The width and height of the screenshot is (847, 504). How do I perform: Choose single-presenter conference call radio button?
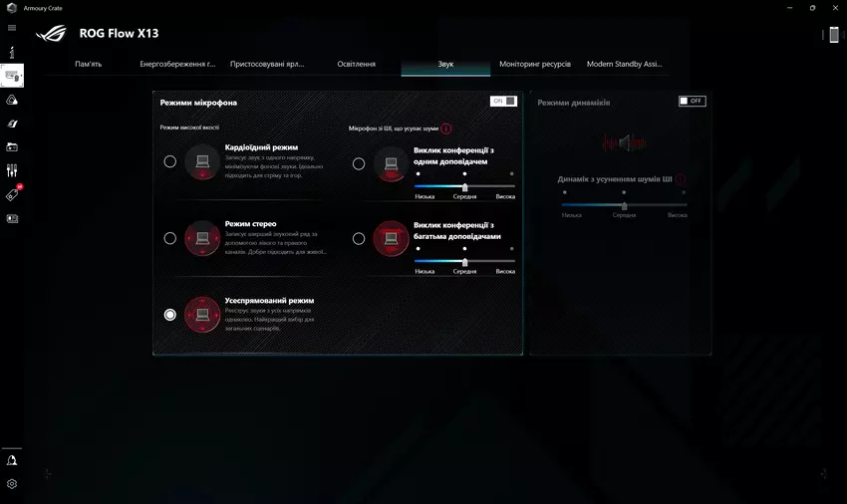[x=359, y=163]
